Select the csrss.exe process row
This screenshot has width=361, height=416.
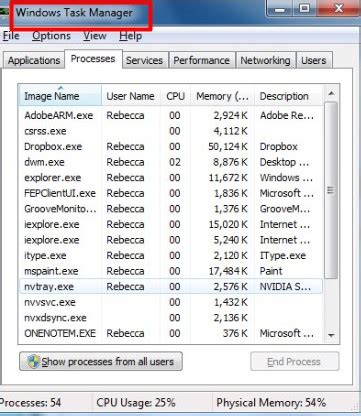171,131
